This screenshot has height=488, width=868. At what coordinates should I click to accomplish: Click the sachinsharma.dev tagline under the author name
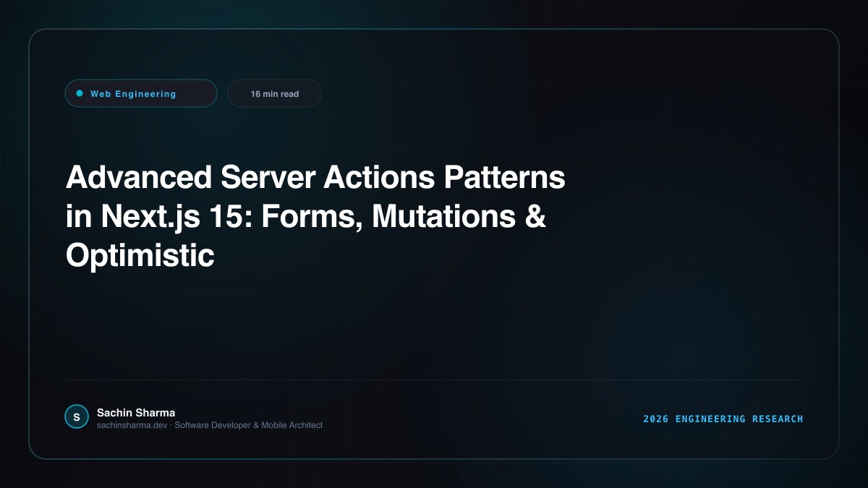(x=210, y=425)
